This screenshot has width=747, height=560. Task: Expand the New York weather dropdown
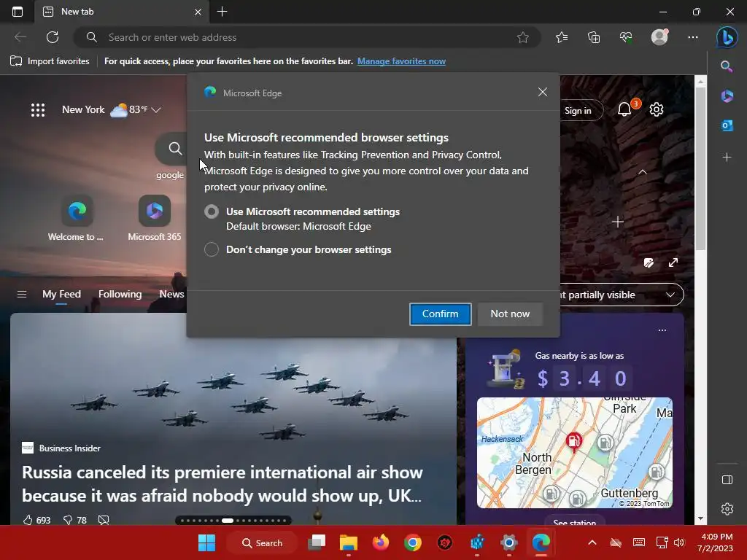(156, 110)
